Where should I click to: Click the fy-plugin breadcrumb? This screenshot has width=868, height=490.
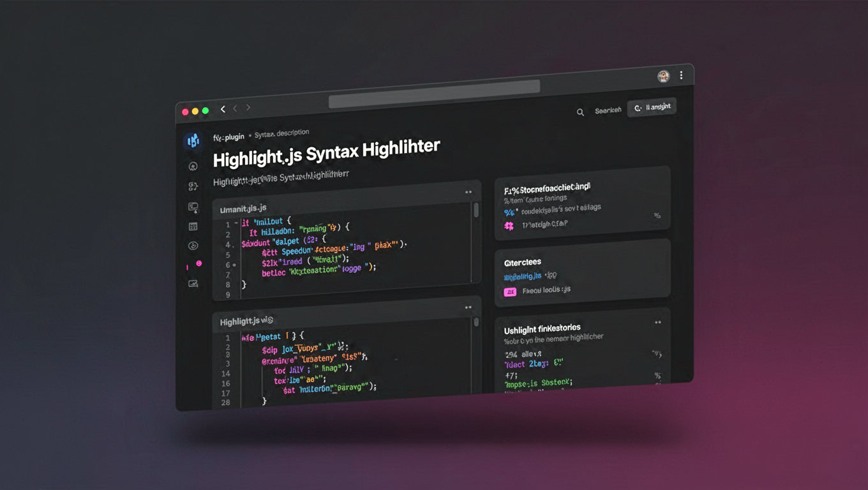point(228,137)
